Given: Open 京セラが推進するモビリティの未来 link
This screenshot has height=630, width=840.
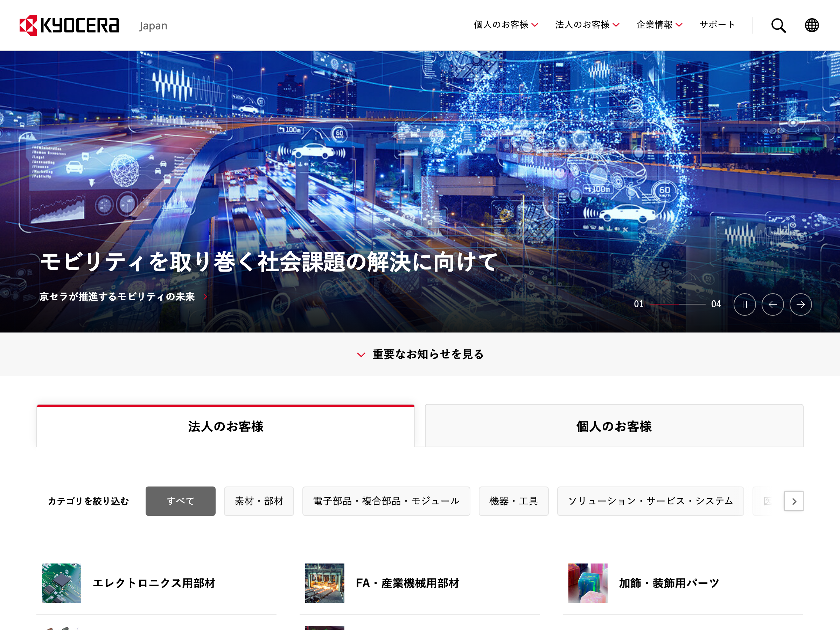Looking at the screenshot, I should point(124,296).
